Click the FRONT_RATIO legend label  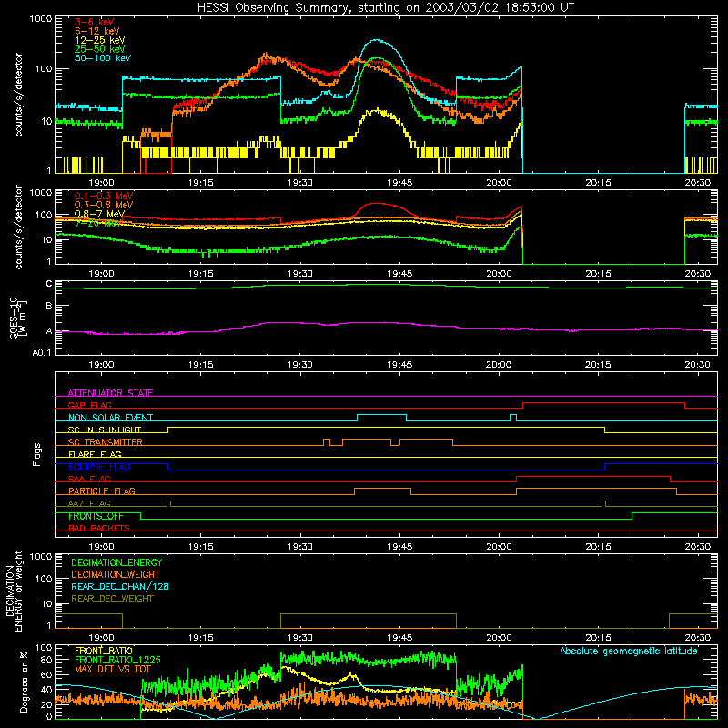(104, 651)
